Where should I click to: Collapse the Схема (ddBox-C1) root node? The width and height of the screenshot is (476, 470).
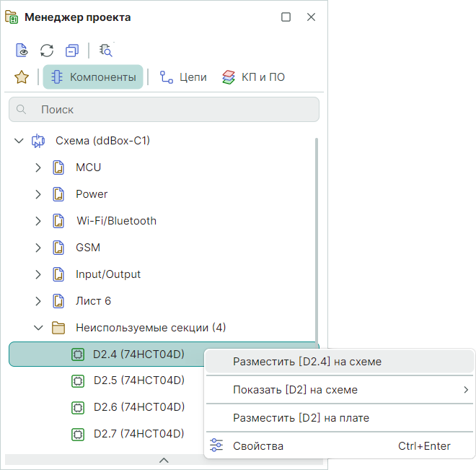pos(19,141)
